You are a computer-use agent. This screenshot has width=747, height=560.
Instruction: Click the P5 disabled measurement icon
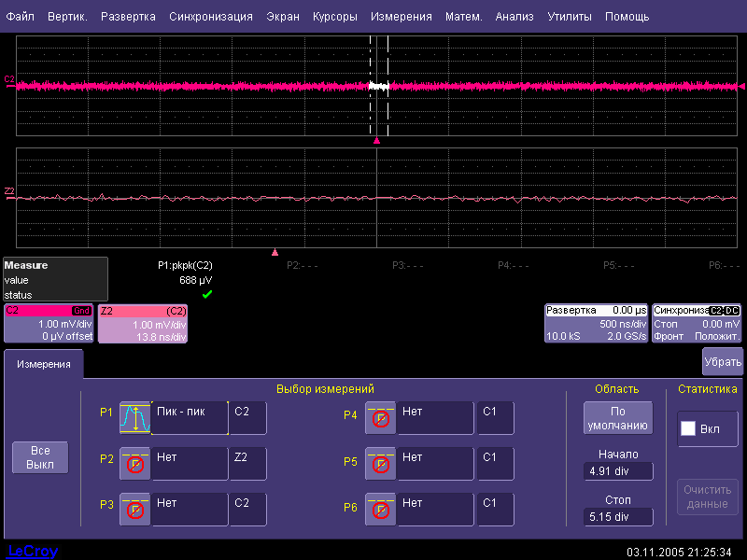[381, 464]
